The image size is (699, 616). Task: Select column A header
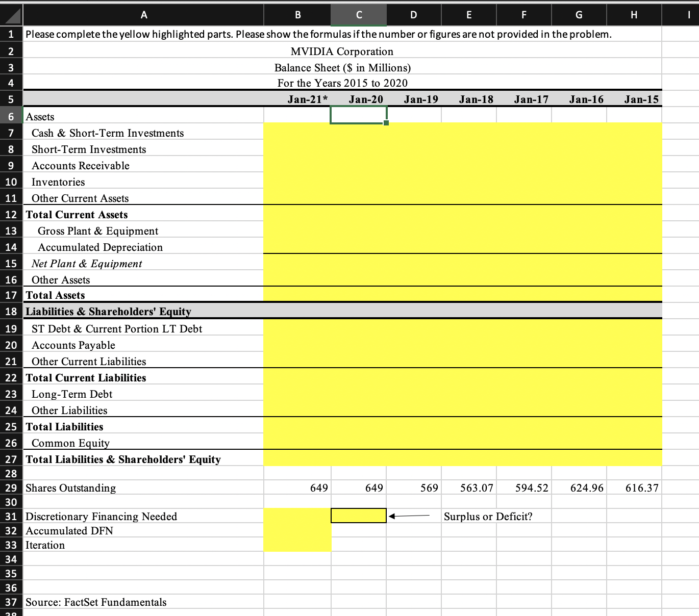(143, 15)
